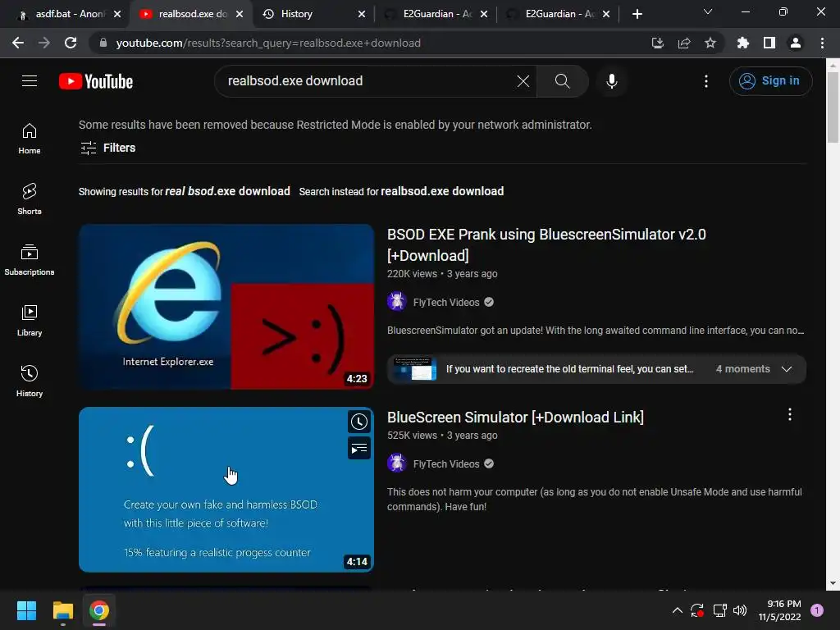Open BSOD EXE Prank video title
The height and width of the screenshot is (630, 840).
546,244
